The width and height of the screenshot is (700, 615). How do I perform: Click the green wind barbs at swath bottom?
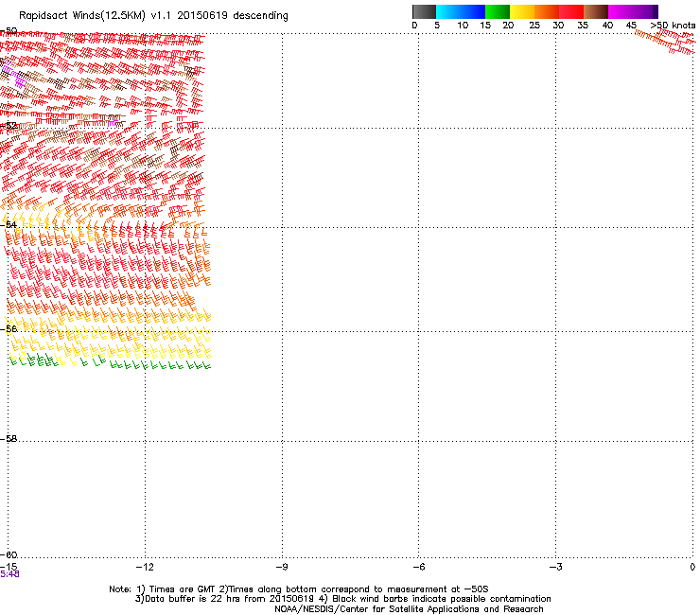click(110, 361)
